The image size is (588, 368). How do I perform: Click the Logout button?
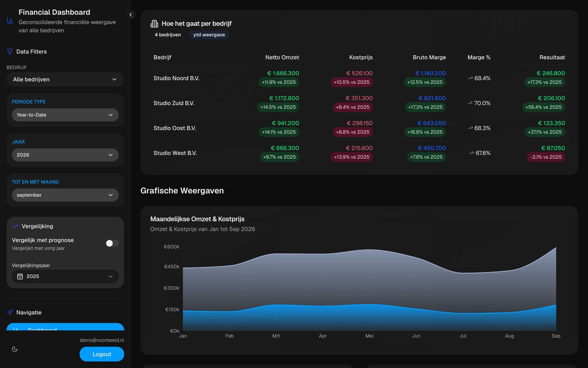(x=102, y=354)
